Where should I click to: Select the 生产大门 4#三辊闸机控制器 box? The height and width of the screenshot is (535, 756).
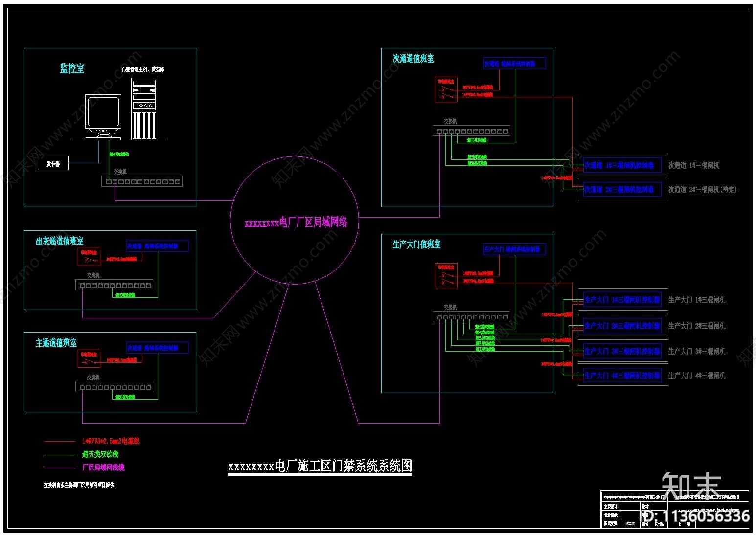[623, 376]
